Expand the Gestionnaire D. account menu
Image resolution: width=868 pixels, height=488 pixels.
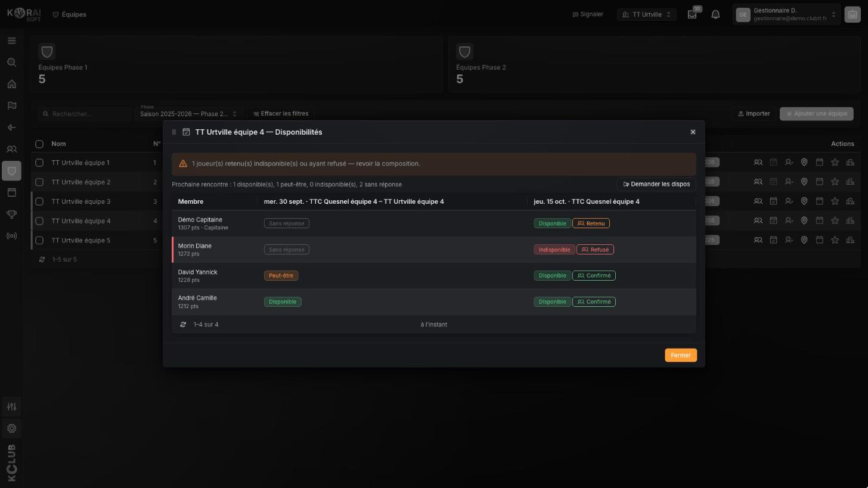point(786,14)
